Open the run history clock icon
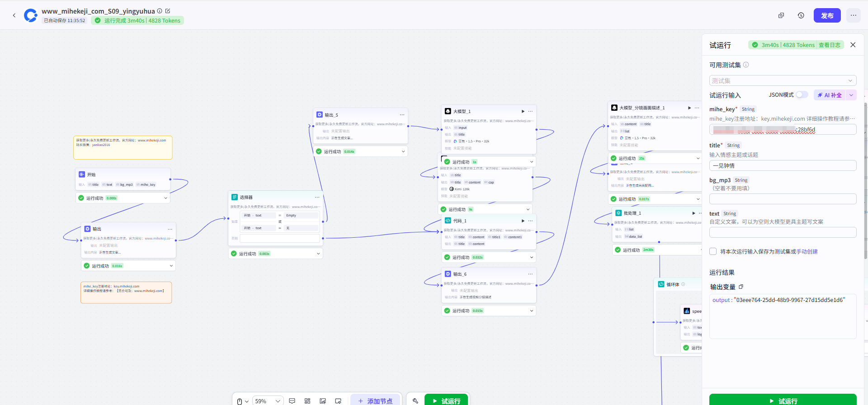 (801, 15)
